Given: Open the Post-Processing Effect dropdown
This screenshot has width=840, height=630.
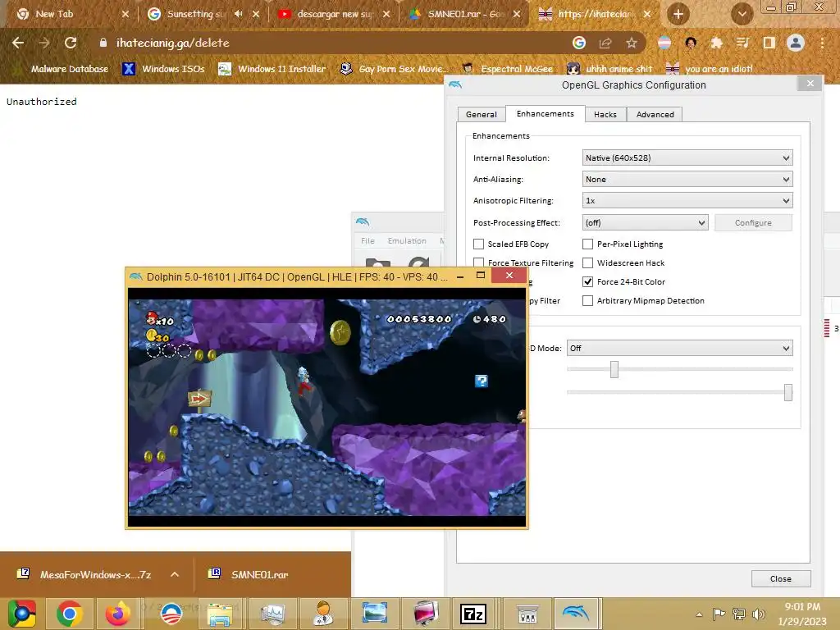Looking at the screenshot, I should [645, 223].
